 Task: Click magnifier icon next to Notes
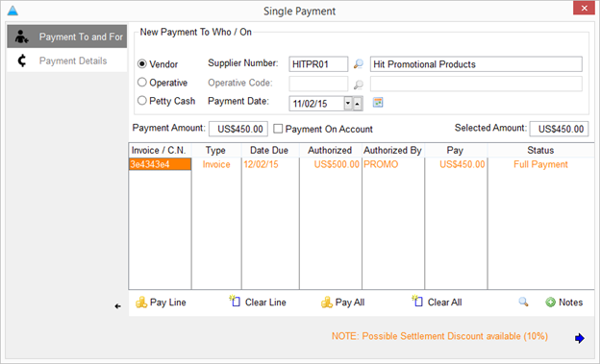click(x=523, y=303)
